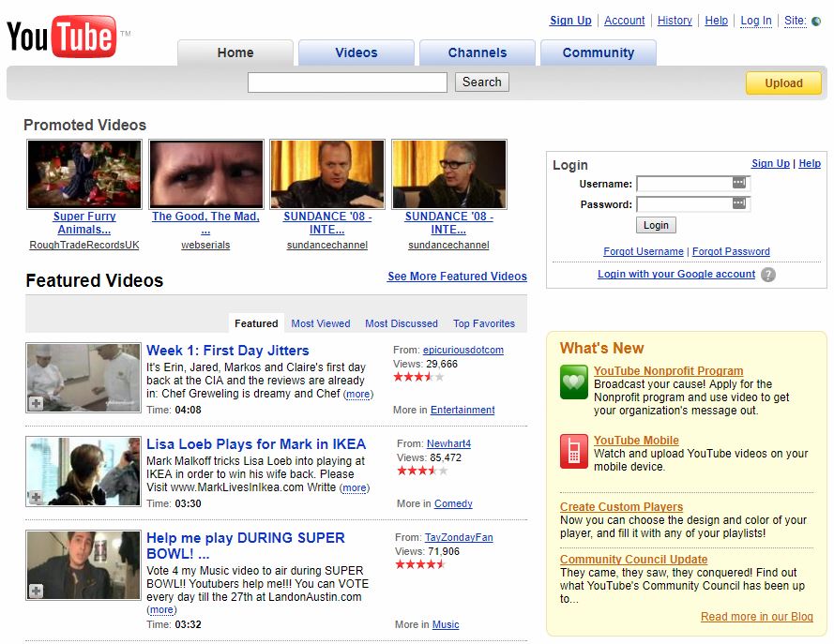834x644 pixels.
Task: Switch to the Videos tab
Action: [356, 52]
